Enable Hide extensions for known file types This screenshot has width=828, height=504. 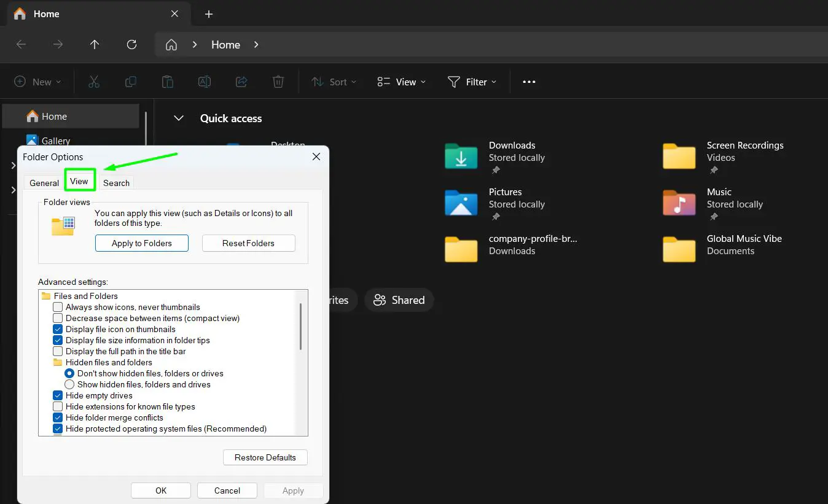[x=58, y=406]
